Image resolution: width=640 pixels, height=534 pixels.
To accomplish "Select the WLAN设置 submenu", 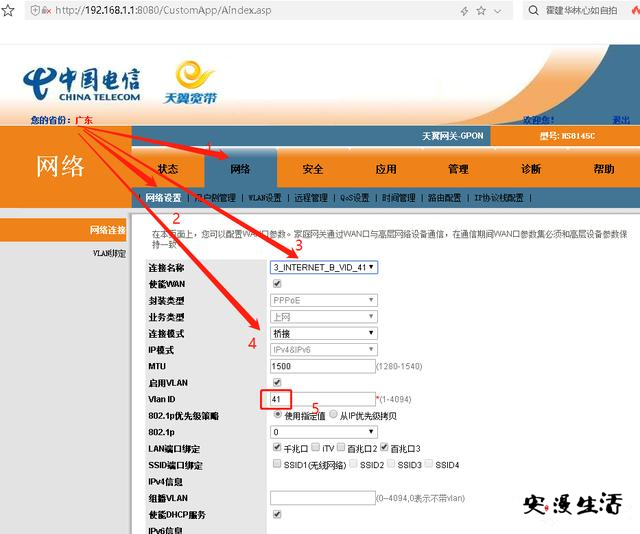I will [x=265, y=198].
